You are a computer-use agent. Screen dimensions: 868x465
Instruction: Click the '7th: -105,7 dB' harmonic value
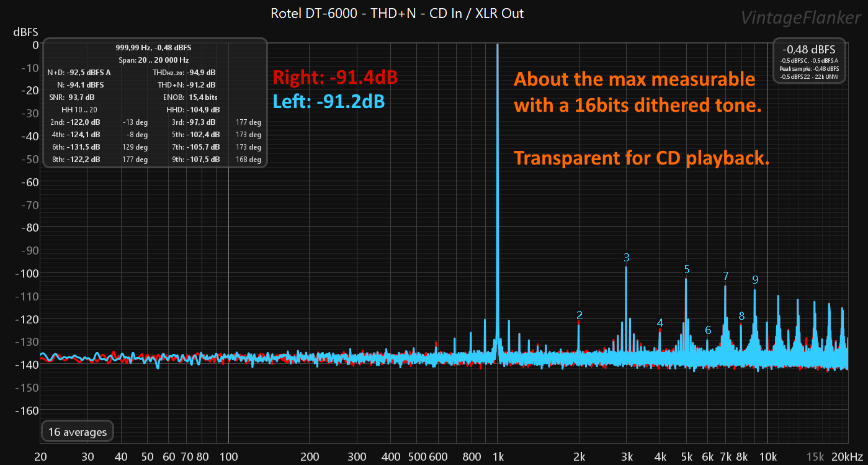pyautogui.click(x=195, y=147)
